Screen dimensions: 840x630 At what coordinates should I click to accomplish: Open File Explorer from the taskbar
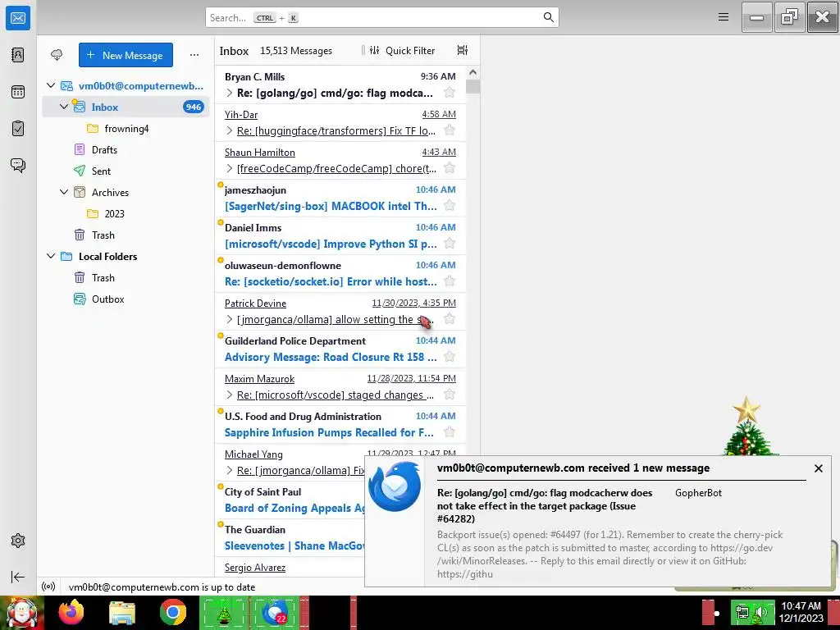[122, 613]
